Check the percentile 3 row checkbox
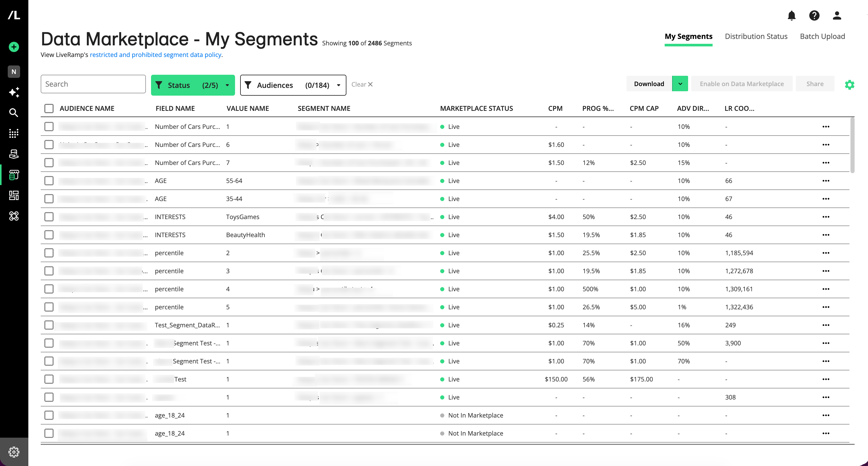 click(49, 271)
